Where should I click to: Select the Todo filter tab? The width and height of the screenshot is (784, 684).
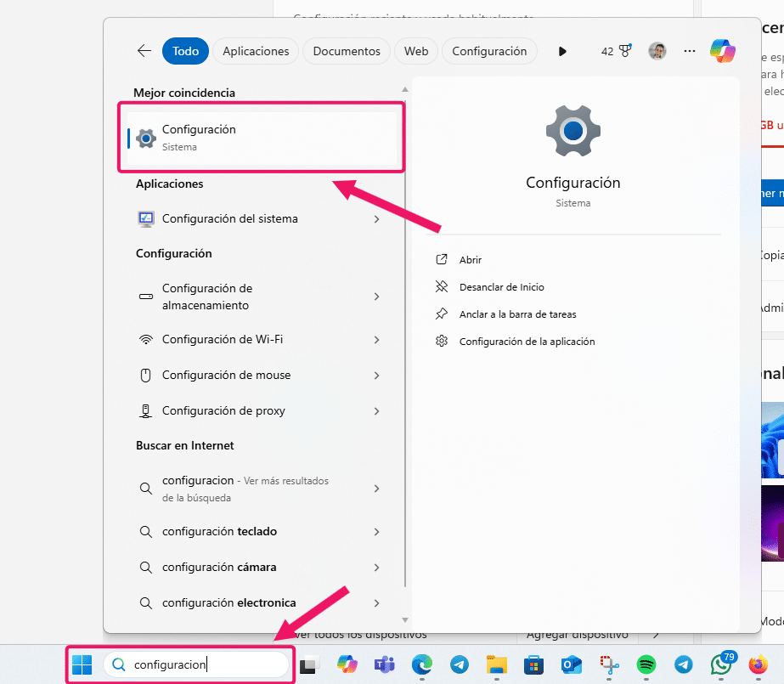tap(185, 51)
